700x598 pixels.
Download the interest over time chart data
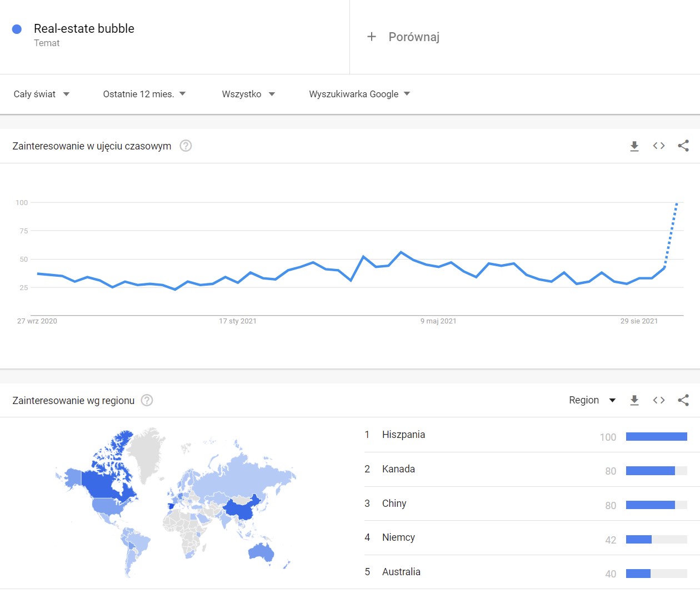(634, 146)
